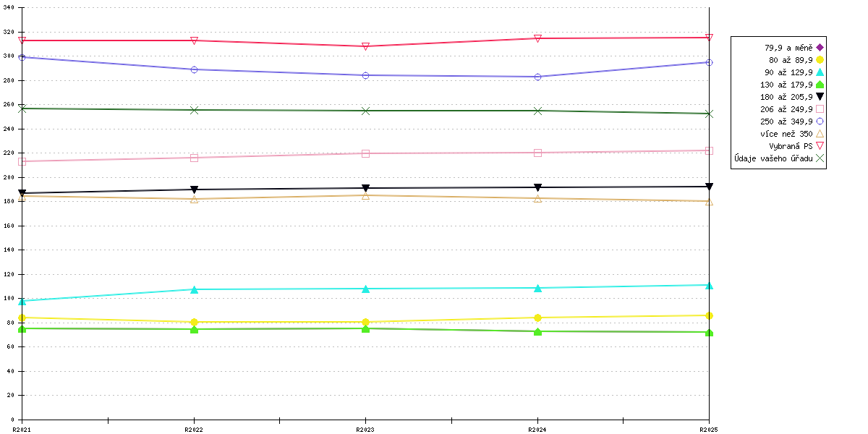Select the 'Údaje vašeho úřadu' legend label

point(773,158)
